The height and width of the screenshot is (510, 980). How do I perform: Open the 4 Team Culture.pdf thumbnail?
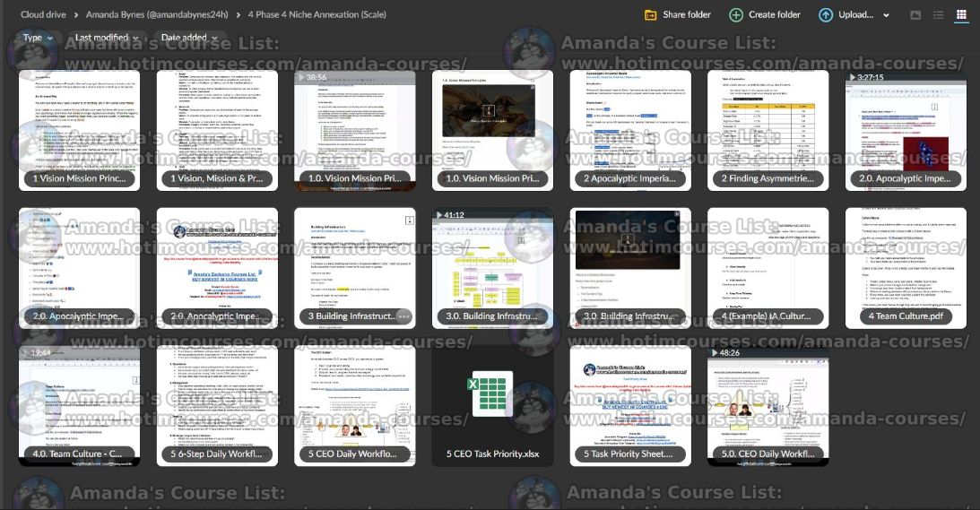(x=906, y=264)
